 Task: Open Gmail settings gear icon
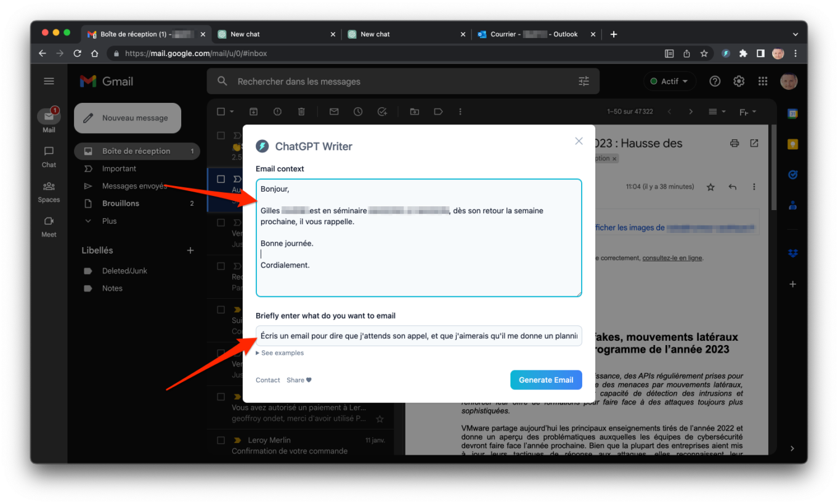point(739,81)
